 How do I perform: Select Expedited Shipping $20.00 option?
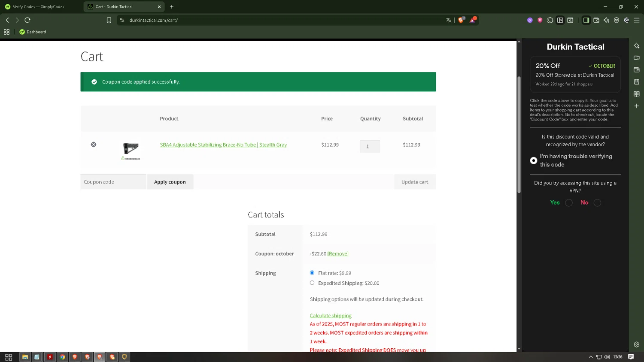click(x=312, y=283)
